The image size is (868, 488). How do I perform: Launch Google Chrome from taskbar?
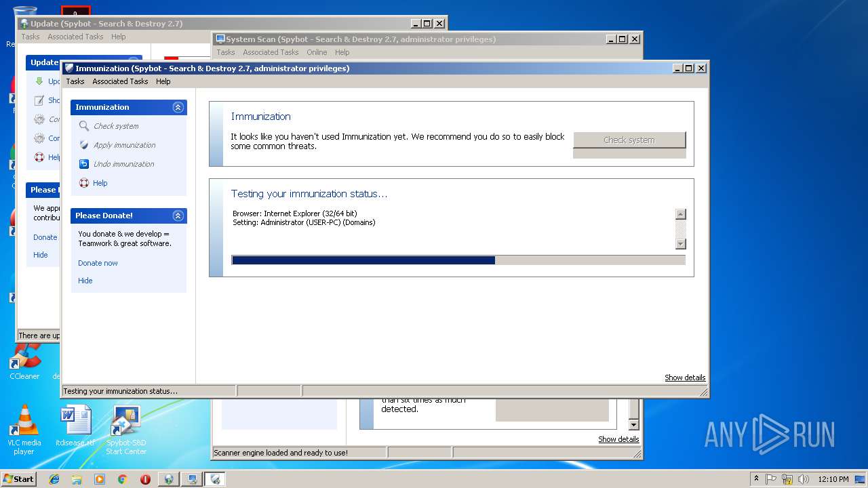tap(122, 479)
